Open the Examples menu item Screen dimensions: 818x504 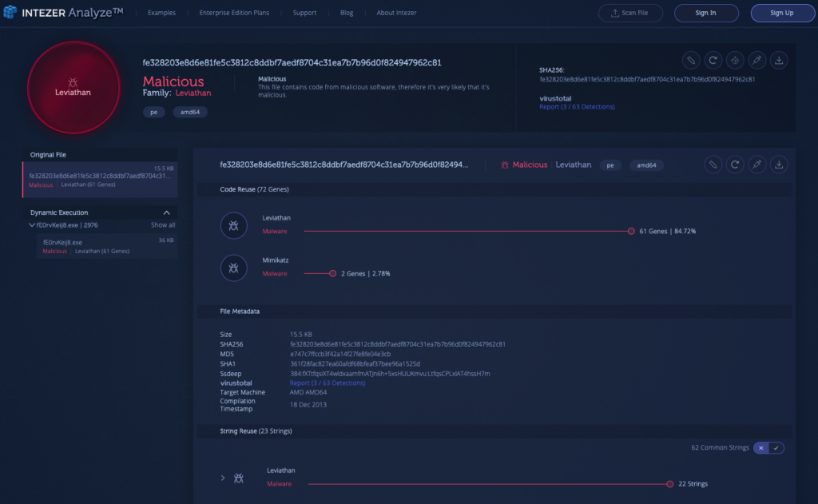click(x=161, y=13)
